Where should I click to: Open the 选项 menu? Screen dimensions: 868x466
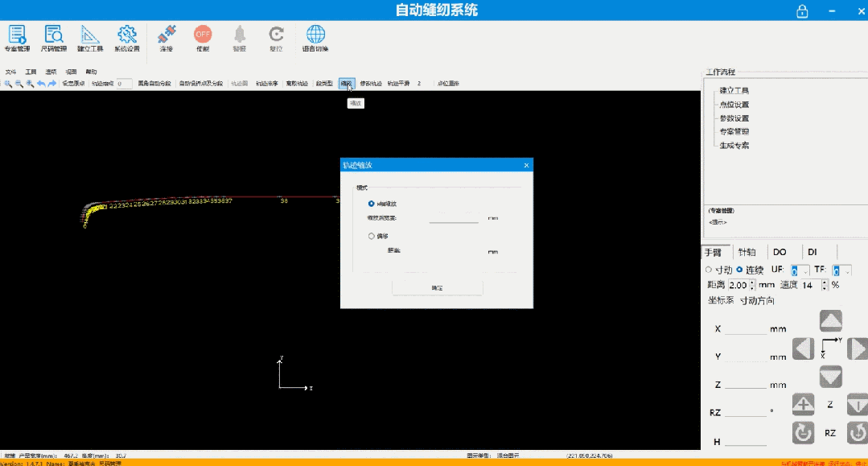click(51, 72)
